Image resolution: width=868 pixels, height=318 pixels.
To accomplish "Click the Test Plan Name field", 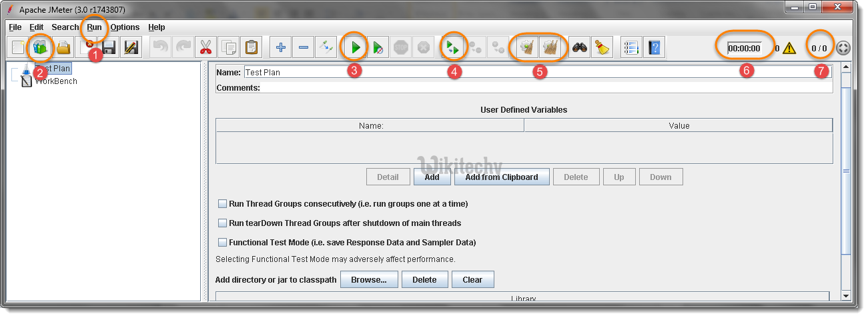I will pyautogui.click(x=534, y=72).
